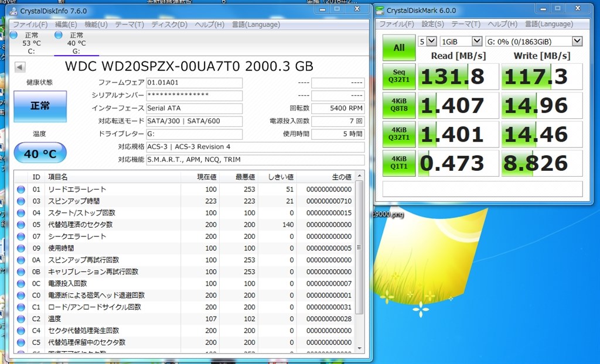Image resolution: width=600 pixels, height=364 pixels.
Task: Open 設定(S) menu in CrystalDiskMark
Action: pos(432,24)
